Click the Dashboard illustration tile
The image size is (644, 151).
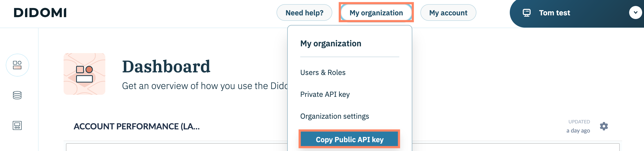[84, 74]
